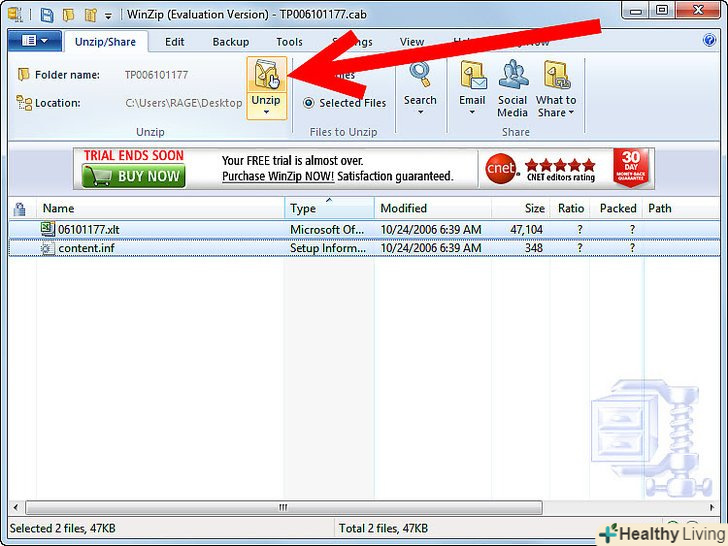This screenshot has height=546, width=728.
Task: Select the file name content.inf
Action: coord(86,248)
